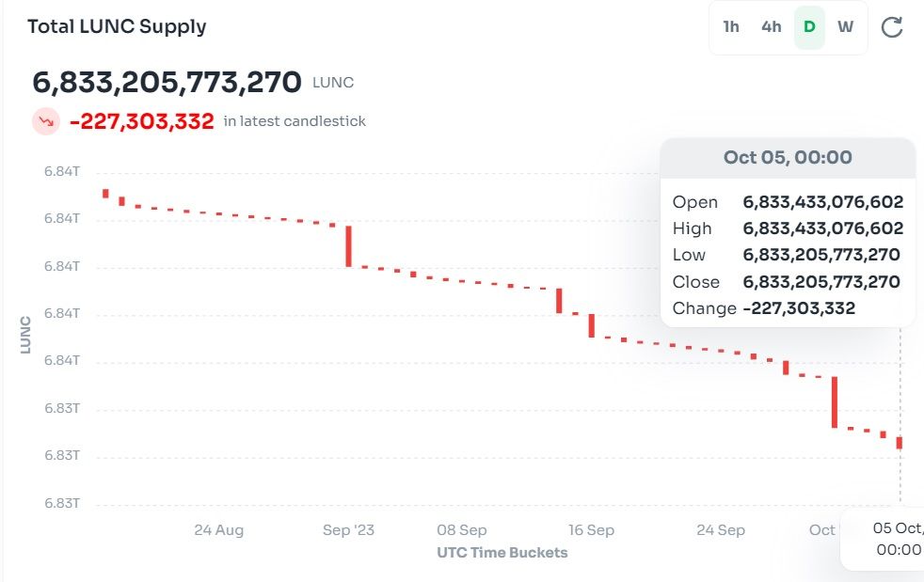Click the UTC Time Buckets axis title
The height and width of the screenshot is (582, 924).
pos(502,553)
